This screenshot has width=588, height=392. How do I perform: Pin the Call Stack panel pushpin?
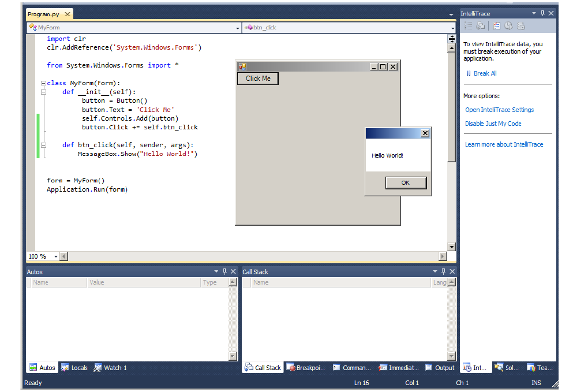coord(443,271)
